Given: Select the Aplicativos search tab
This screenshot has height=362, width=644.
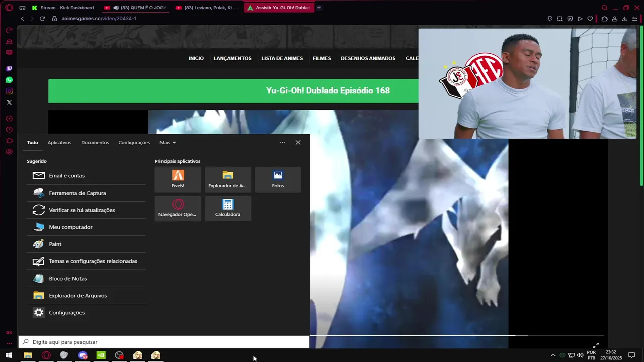Looking at the screenshot, I should [x=59, y=143].
